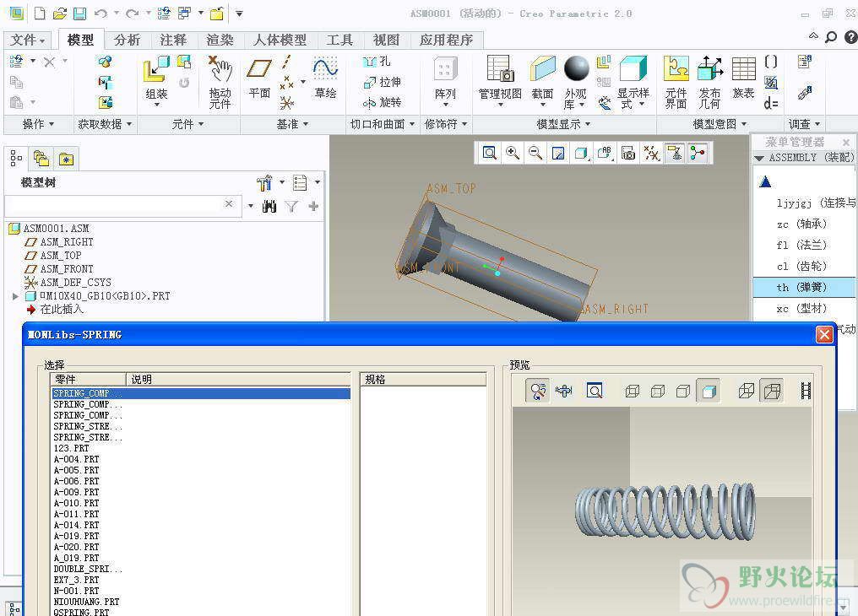Toggle datum display filters in graphics toolbar

pyautogui.click(x=651, y=153)
